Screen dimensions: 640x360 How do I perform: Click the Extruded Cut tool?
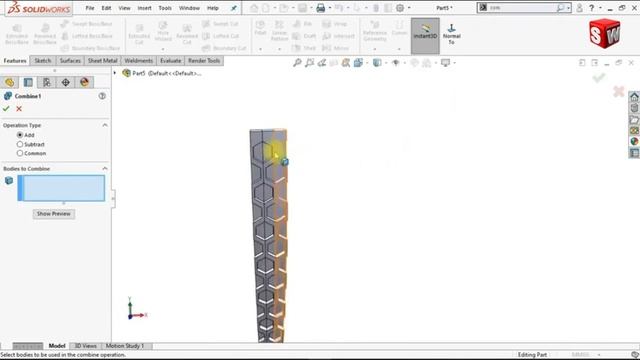[x=139, y=35]
